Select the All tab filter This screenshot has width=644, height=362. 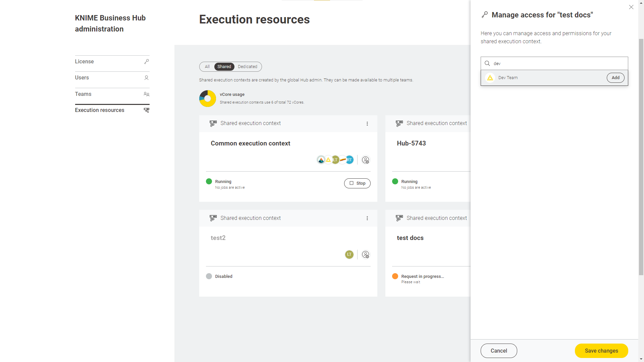[207, 66]
